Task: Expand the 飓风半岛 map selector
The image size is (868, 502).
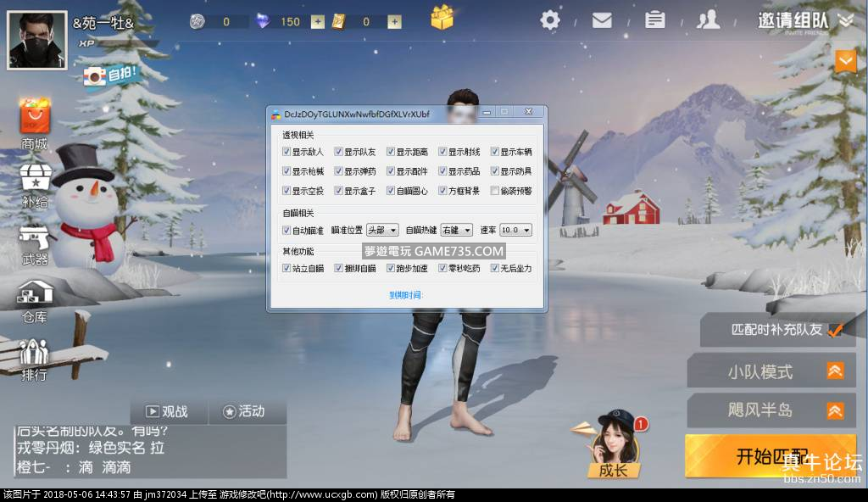Action: tap(835, 410)
